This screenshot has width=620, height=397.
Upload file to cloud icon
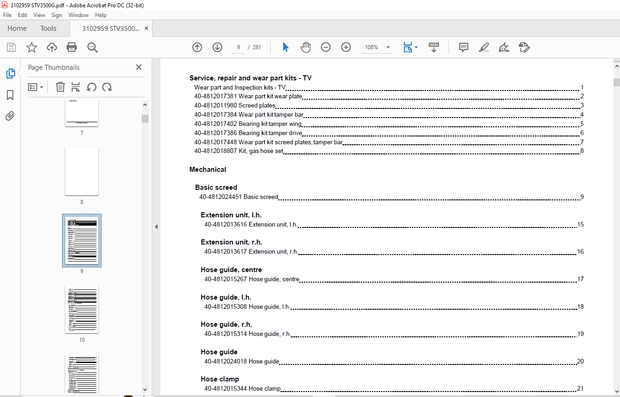pos(52,47)
